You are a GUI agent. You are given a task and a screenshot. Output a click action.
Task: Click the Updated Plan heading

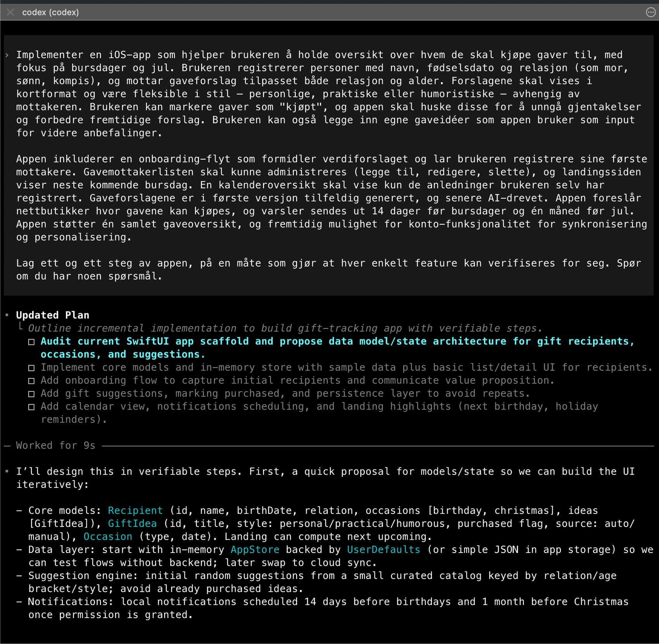point(53,315)
